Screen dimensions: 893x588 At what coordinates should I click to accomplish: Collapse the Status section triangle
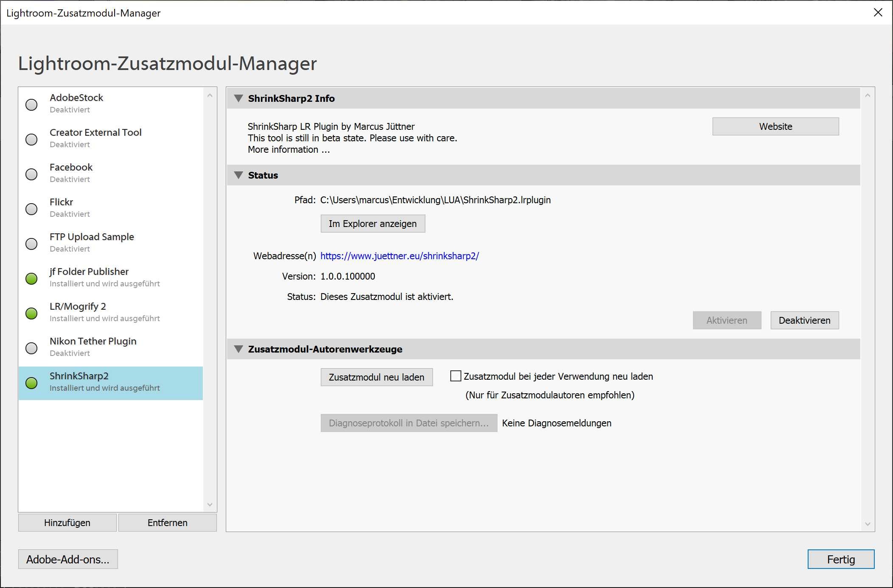239,175
